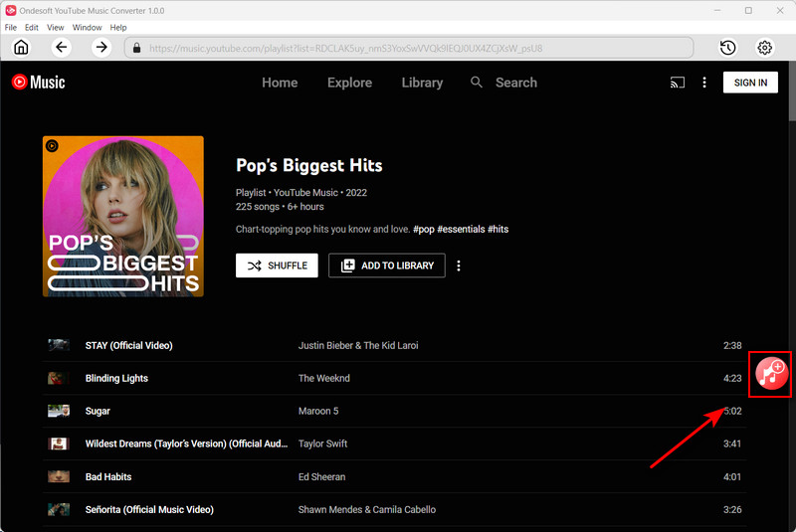796x532 pixels.
Task: Click the cast to device icon
Action: pos(678,83)
